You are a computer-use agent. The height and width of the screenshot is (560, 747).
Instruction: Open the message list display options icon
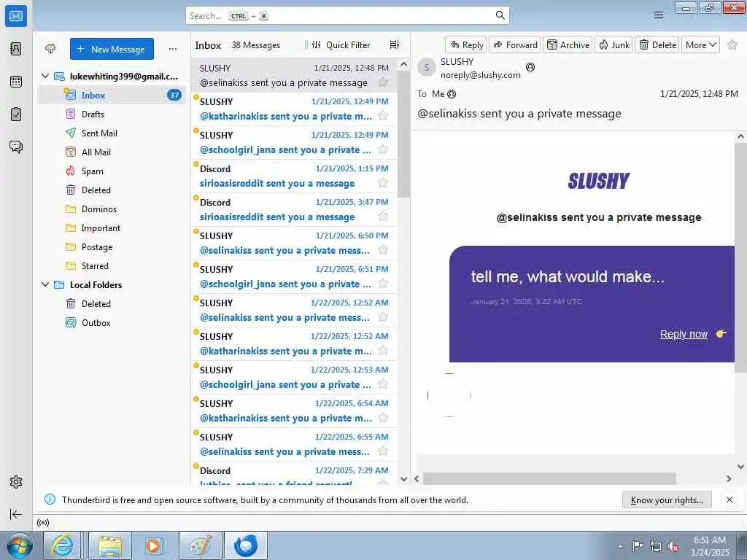coord(395,44)
